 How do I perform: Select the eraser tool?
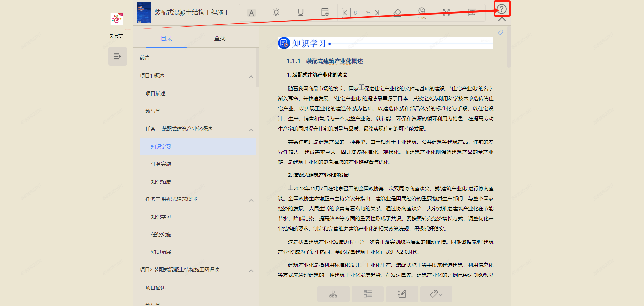397,12
